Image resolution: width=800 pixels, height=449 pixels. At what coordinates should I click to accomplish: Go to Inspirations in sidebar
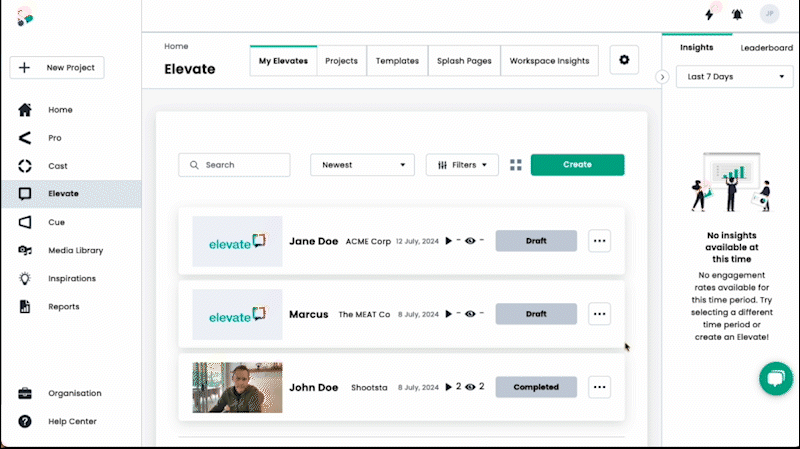point(72,278)
